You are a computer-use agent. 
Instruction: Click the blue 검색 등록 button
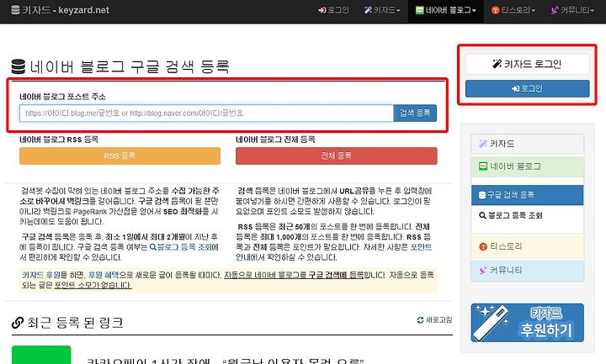pyautogui.click(x=415, y=113)
